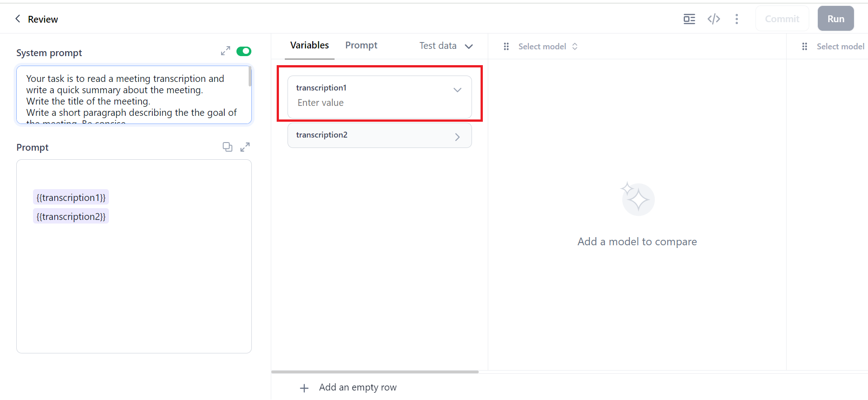Switch to the Prompt tab
The width and height of the screenshot is (868, 400).
pyautogui.click(x=361, y=46)
